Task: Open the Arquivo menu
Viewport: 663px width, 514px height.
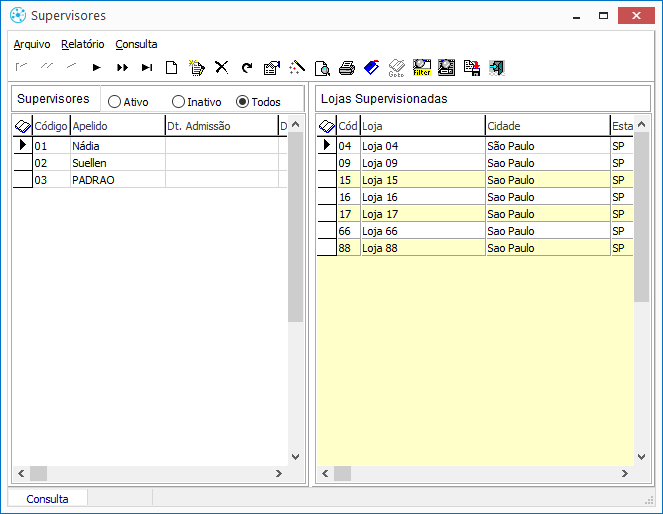Action: pos(32,44)
